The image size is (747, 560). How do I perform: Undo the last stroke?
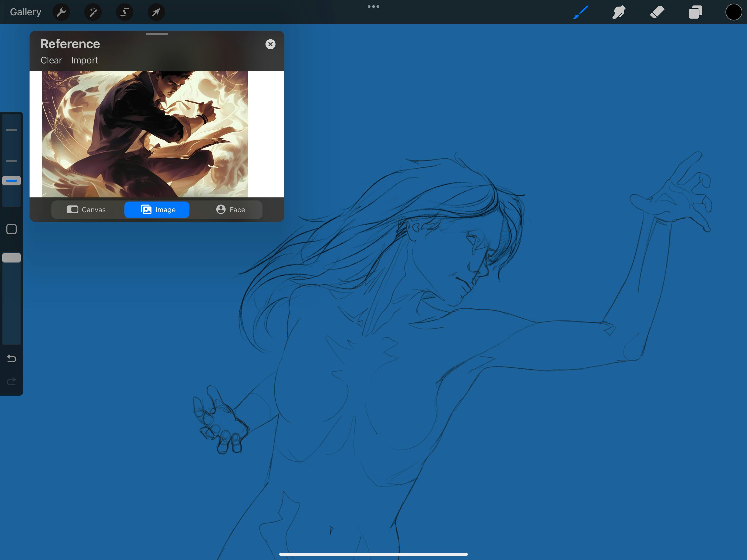pos(11,358)
